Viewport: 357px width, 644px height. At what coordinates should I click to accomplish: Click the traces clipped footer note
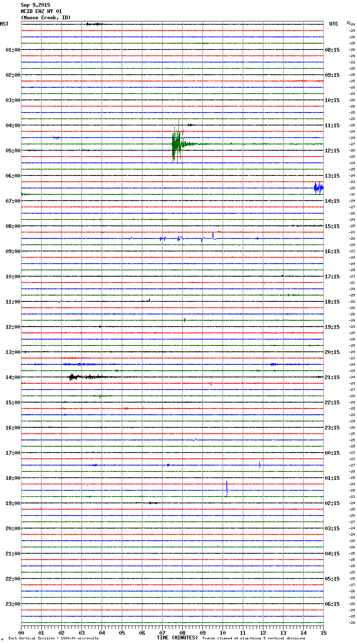(254, 639)
